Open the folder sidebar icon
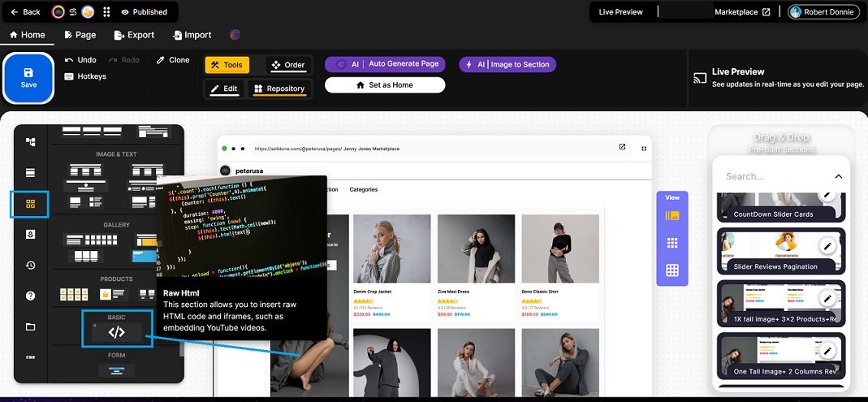 (30, 326)
